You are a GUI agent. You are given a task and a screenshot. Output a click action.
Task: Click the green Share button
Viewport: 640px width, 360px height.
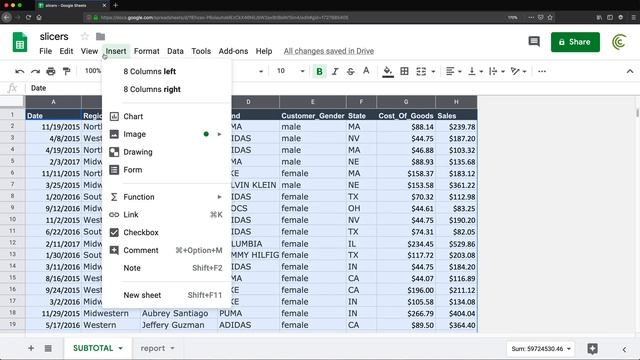(x=575, y=42)
